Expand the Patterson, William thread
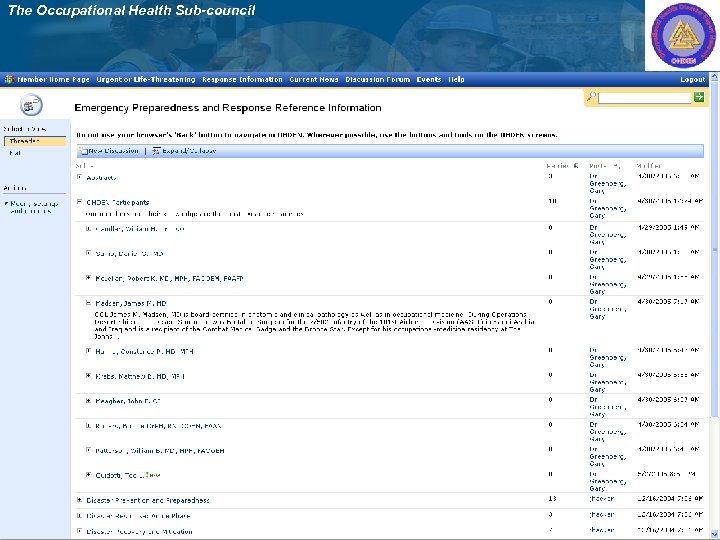Image resolution: width=720 pixels, height=540 pixels. click(88, 450)
